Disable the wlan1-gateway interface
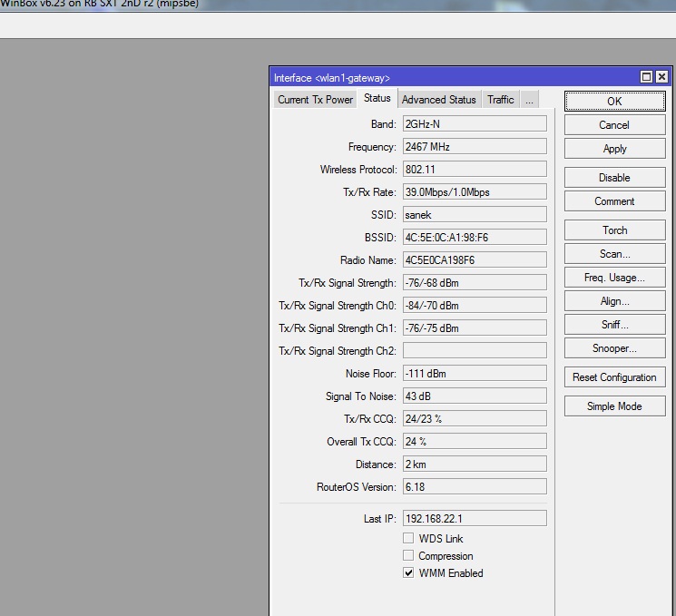676x616 pixels. pos(614,178)
